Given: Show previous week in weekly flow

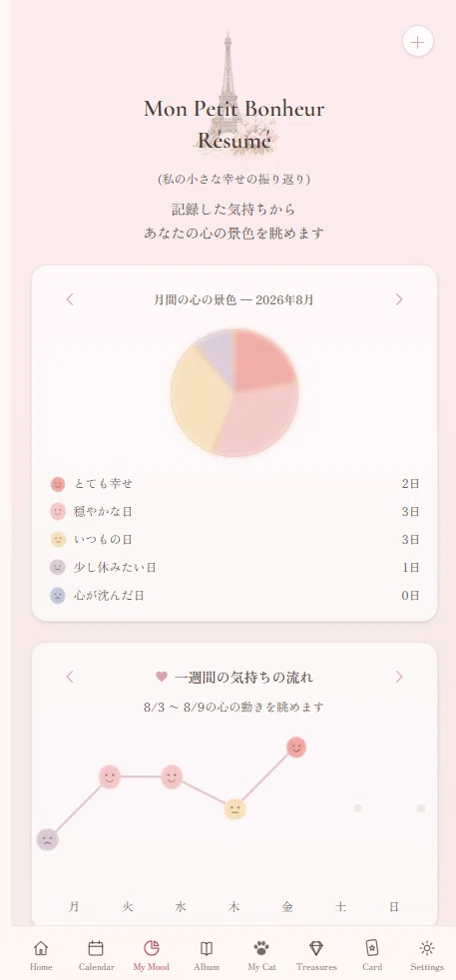Looking at the screenshot, I should coord(70,677).
